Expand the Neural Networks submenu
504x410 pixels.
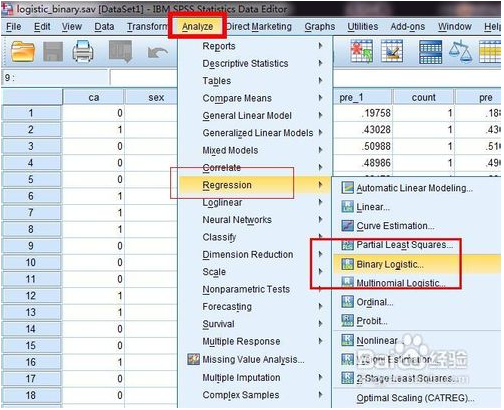click(x=255, y=220)
